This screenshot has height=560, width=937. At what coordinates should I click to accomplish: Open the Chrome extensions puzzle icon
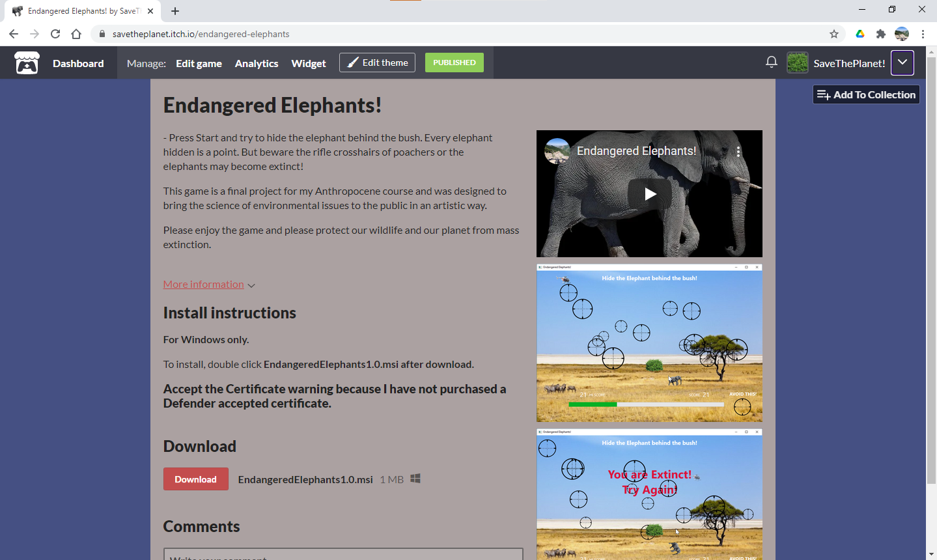[880, 34]
